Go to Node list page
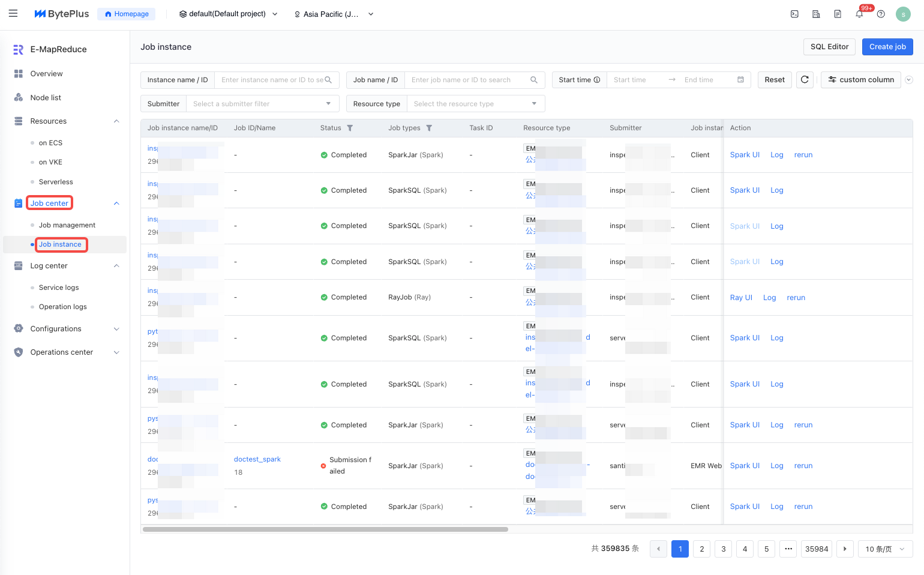924x575 pixels. pyautogui.click(x=46, y=98)
